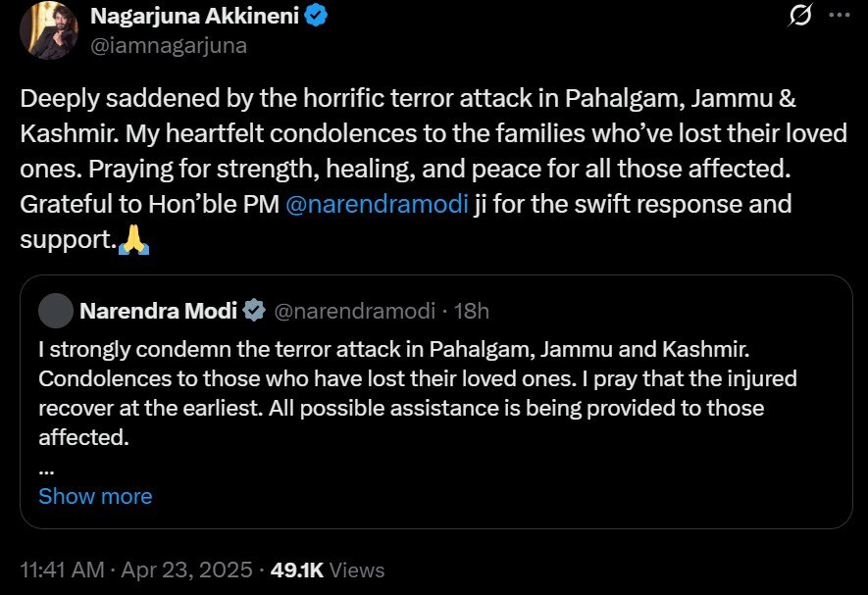This screenshot has width=868, height=595.
Task: Click the main post text starting "Deeply saddened"
Action: point(432,132)
